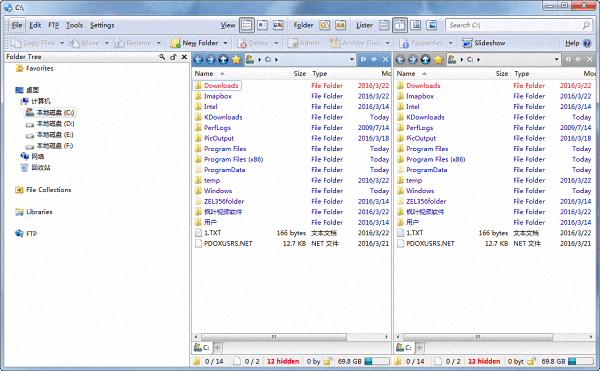Toggle the Folder Tree lock icon
The image size is (600, 371).
pyautogui.click(x=173, y=57)
